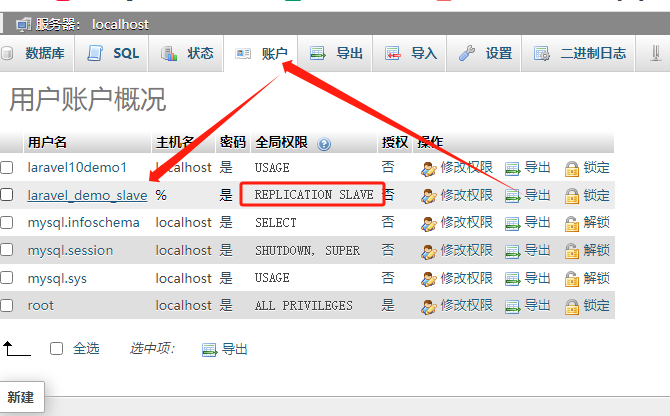Click 导出 icon in mysql.sys row
Image resolution: width=670 pixels, height=416 pixels.
tap(512, 279)
